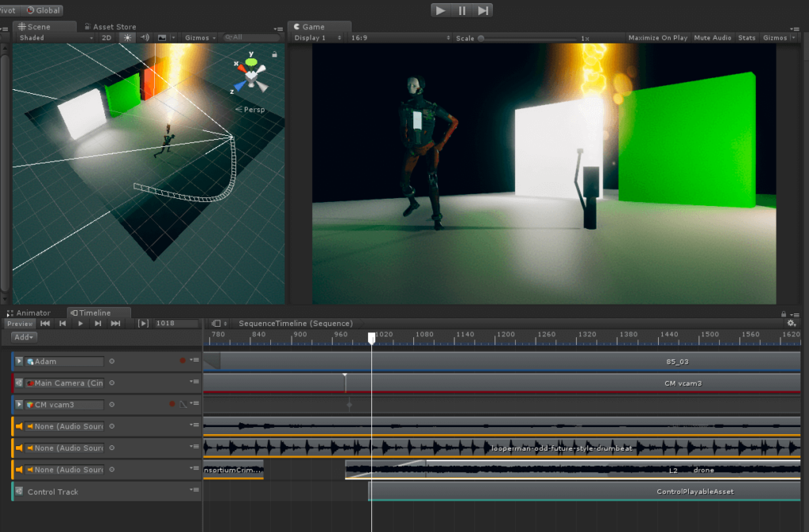Switch to the Animator tab
The image size is (809, 532).
tap(33, 313)
